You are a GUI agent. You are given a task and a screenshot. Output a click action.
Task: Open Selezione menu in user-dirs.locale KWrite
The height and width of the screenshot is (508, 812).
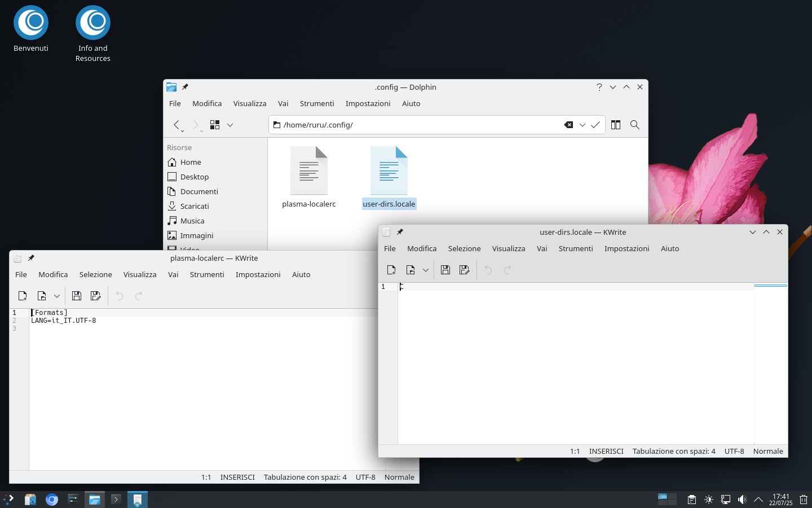tap(464, 248)
